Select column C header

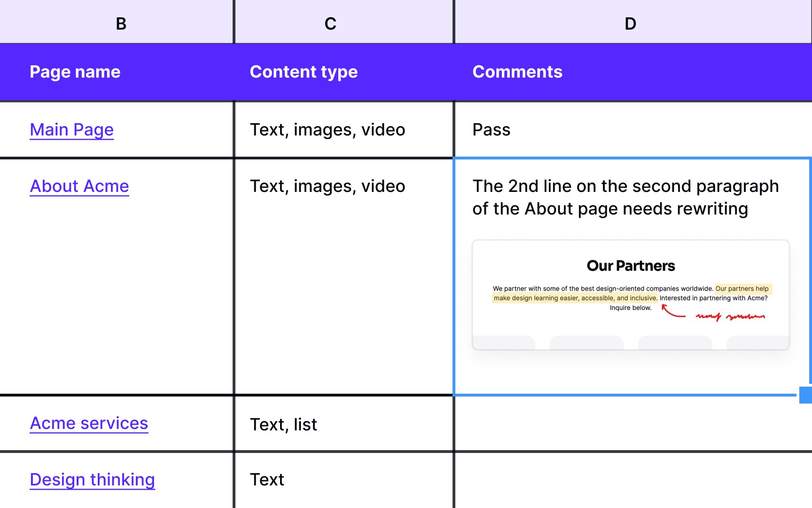344,22
